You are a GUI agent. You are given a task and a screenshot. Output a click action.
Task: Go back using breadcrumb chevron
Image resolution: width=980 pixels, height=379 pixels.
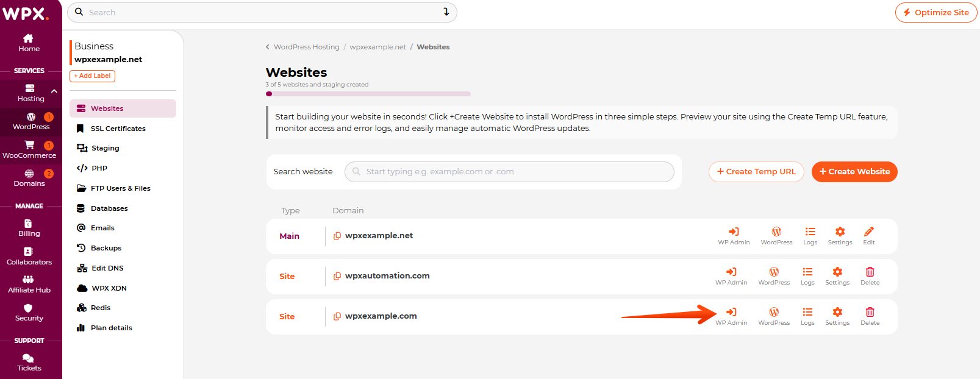(268, 47)
